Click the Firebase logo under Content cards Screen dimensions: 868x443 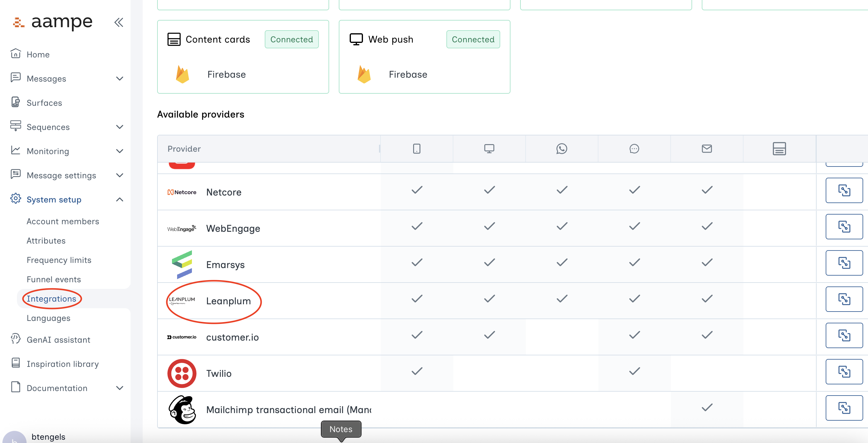click(x=182, y=74)
